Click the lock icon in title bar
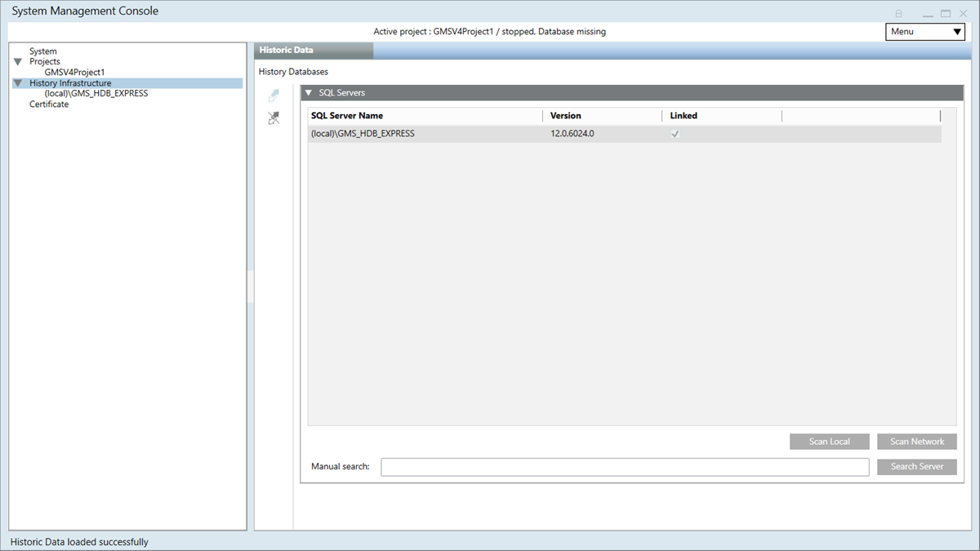 [899, 14]
